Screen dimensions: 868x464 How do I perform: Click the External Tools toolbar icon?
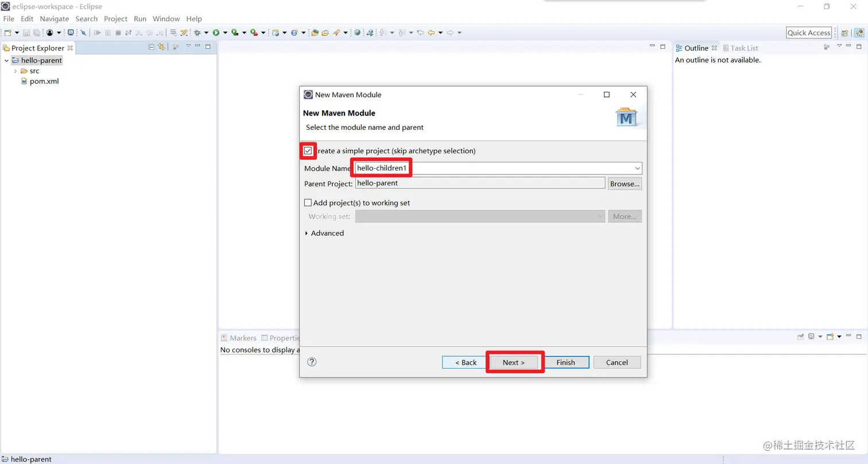[254, 33]
